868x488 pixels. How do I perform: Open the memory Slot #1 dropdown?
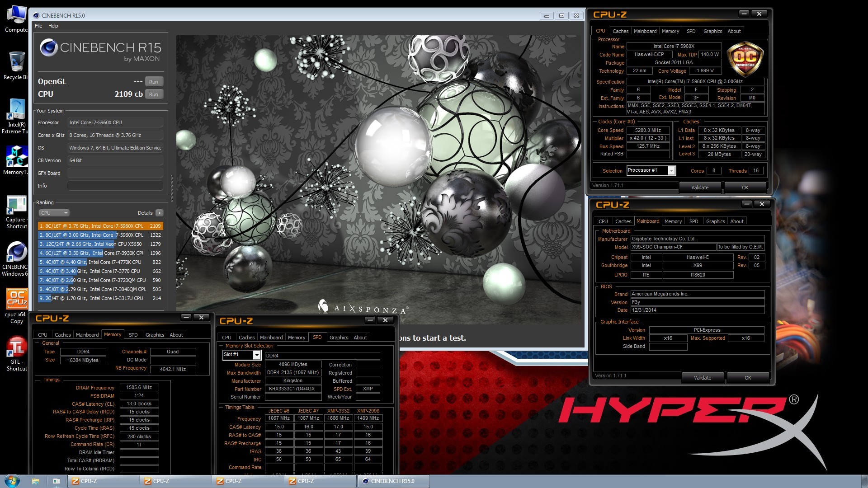point(241,355)
